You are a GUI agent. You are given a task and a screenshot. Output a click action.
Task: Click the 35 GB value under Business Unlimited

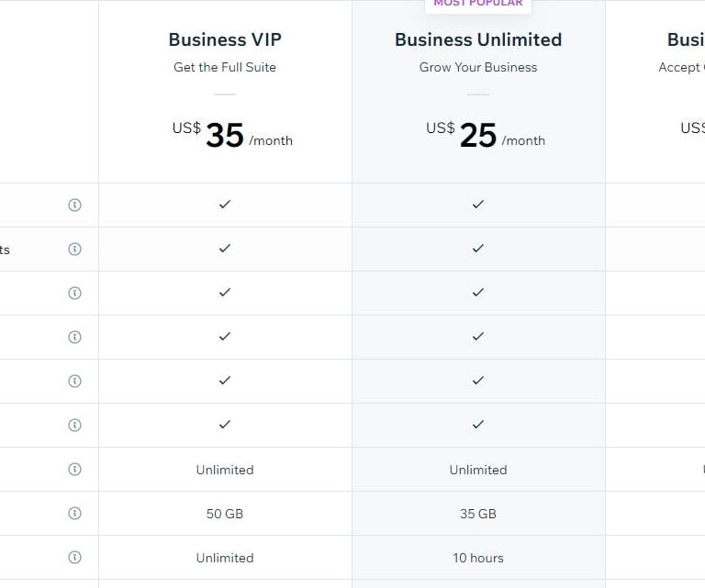(478, 514)
